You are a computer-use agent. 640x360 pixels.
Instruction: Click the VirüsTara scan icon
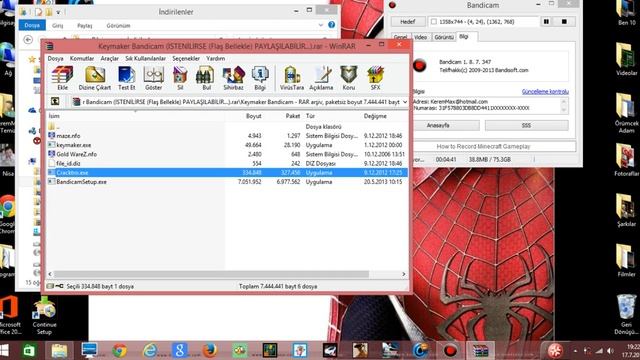pos(292,78)
